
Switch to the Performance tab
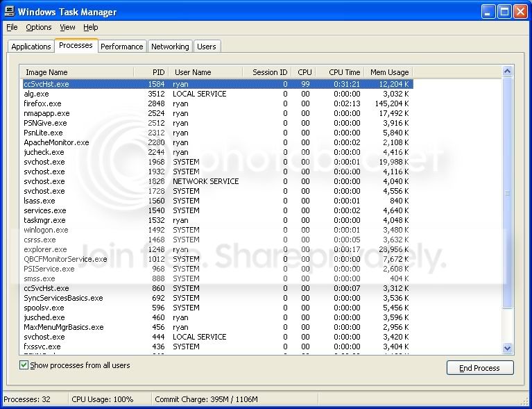point(122,47)
